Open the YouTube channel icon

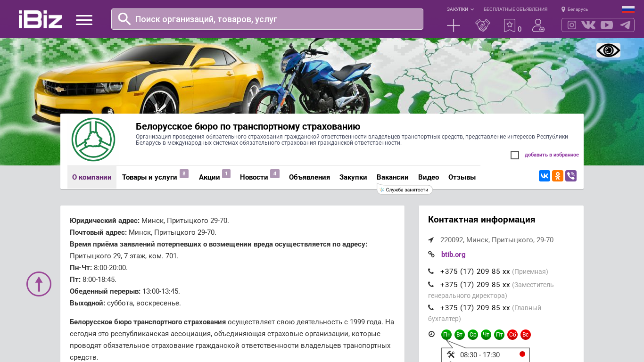tap(607, 25)
